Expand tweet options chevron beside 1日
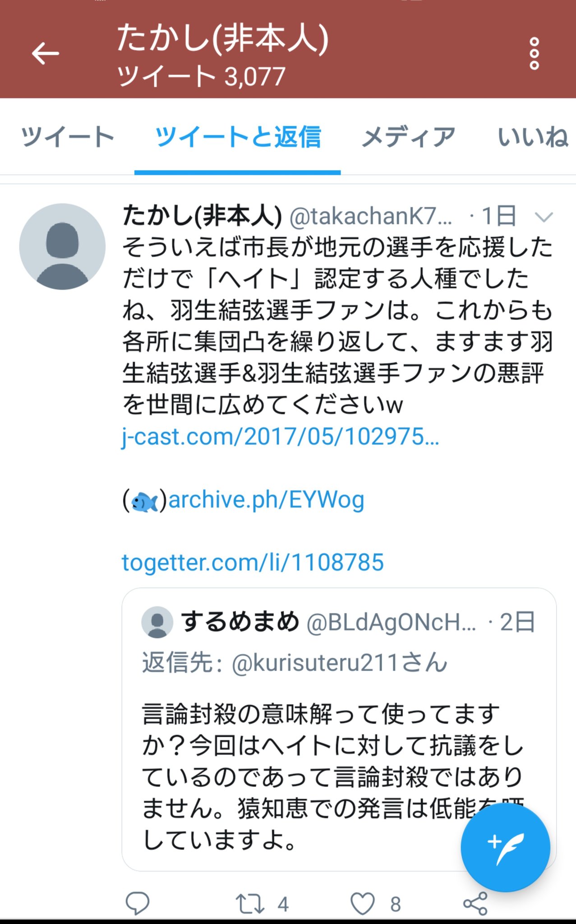This screenshot has width=576, height=924. coord(544,217)
